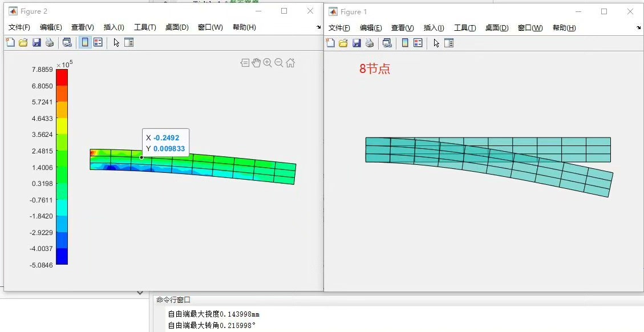Click New Figure icon in Figure 1 toolbar
The height and width of the screenshot is (332, 644).
point(330,43)
